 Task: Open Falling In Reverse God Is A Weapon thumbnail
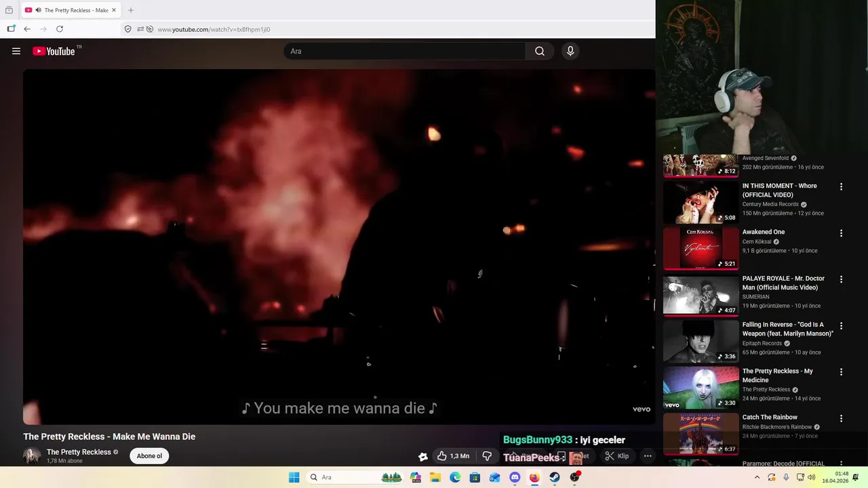(x=701, y=341)
